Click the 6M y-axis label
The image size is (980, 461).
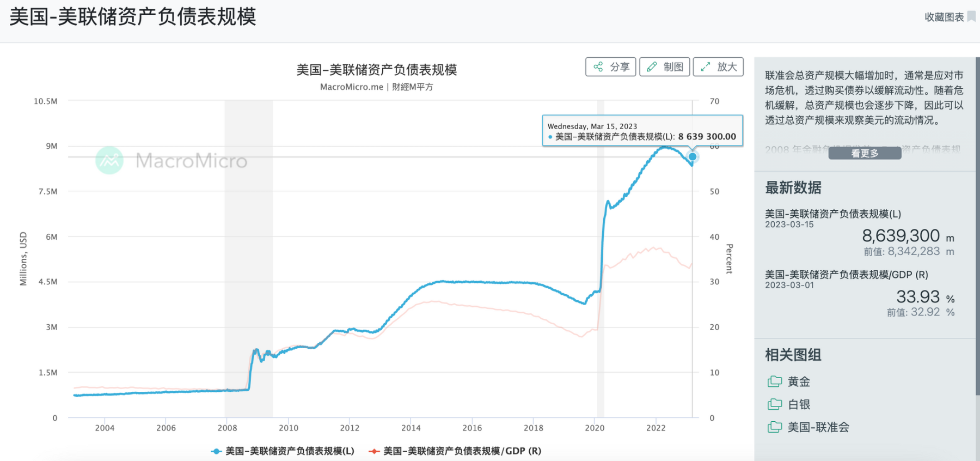point(52,237)
